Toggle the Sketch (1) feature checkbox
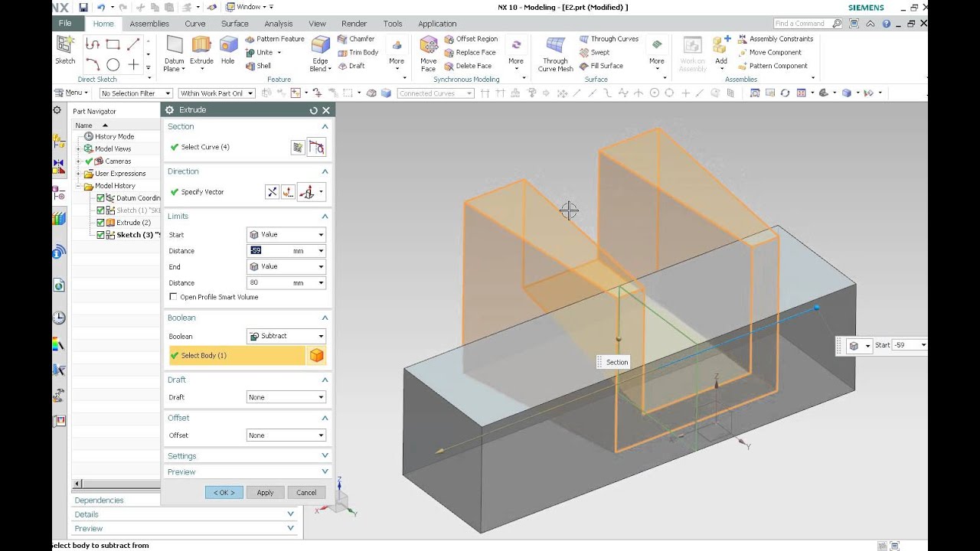The image size is (980, 551). point(100,210)
